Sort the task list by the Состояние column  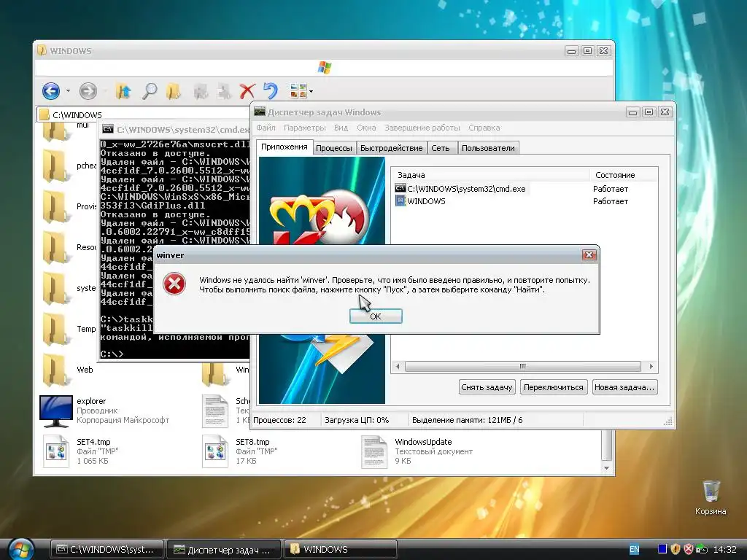point(623,175)
